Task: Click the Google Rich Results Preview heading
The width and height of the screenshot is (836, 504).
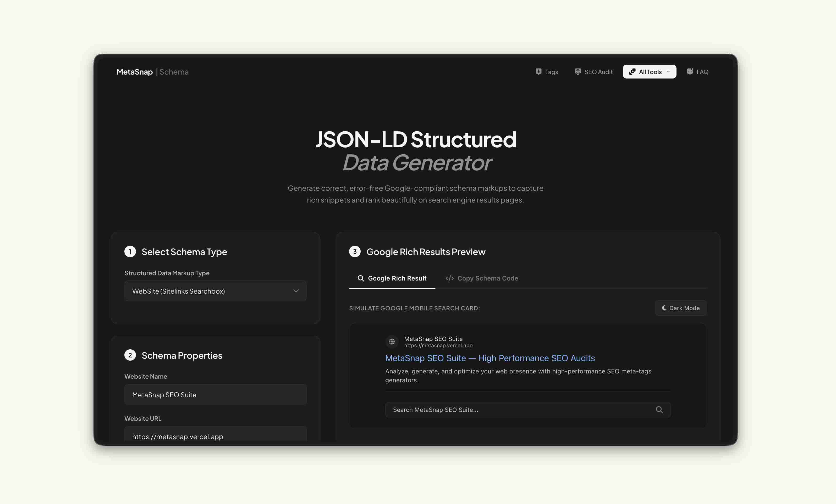Action: pos(426,252)
